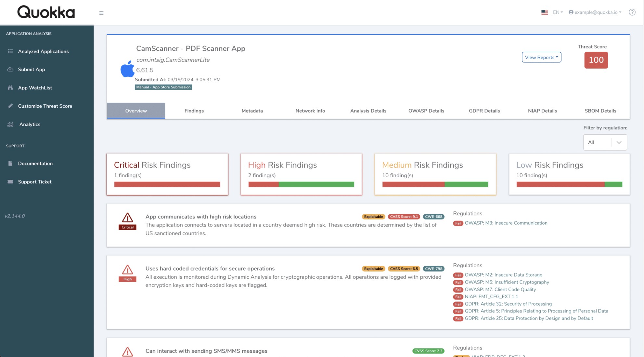
Task: Click the Submit App cloud icon
Action: click(x=10, y=70)
